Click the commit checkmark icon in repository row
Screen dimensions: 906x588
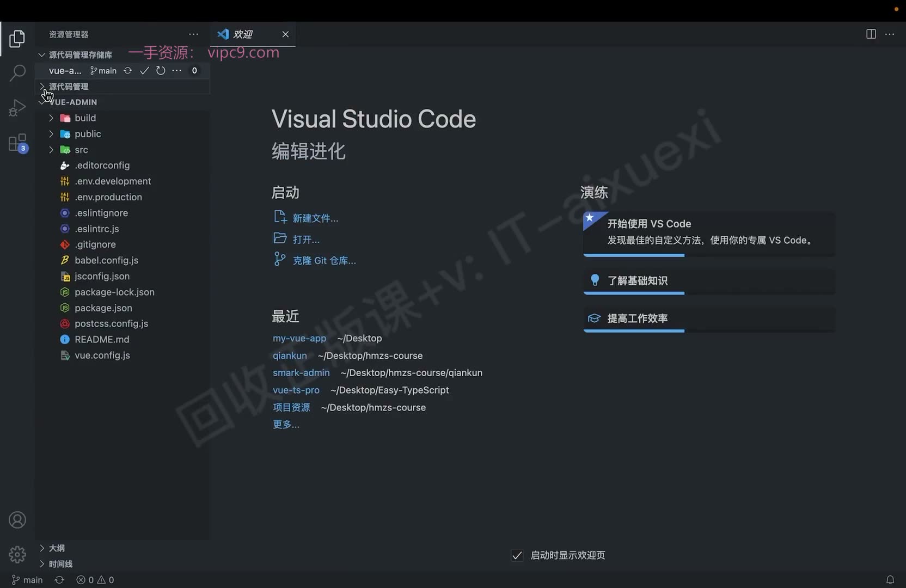[144, 71]
